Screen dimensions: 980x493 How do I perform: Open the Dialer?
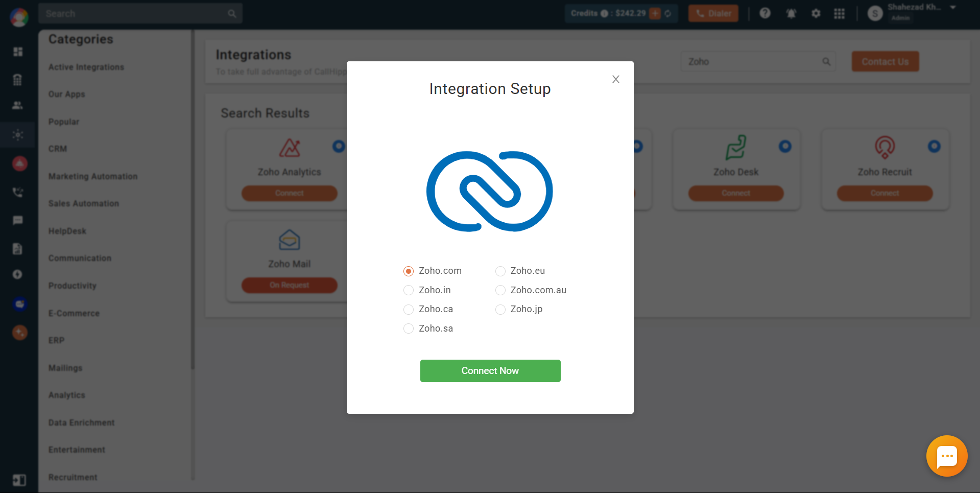[713, 13]
